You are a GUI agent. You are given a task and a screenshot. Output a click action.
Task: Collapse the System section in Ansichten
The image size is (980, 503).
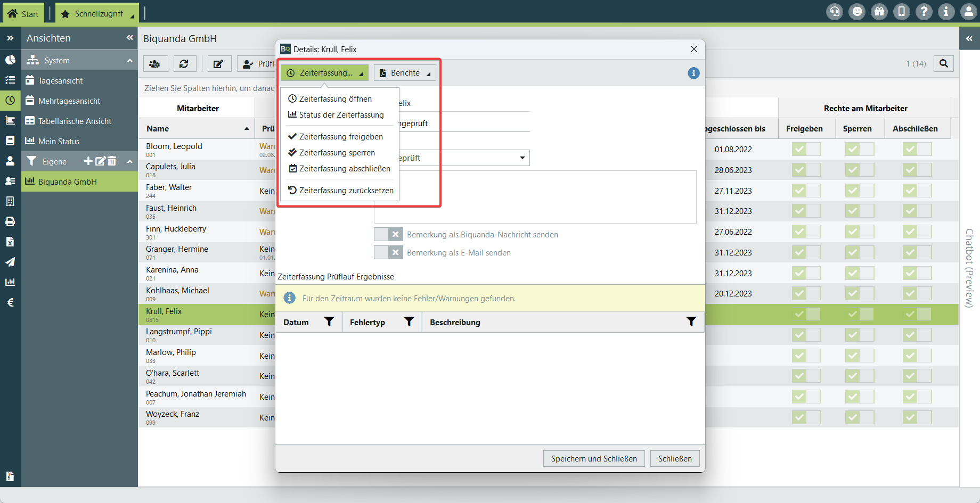point(129,61)
